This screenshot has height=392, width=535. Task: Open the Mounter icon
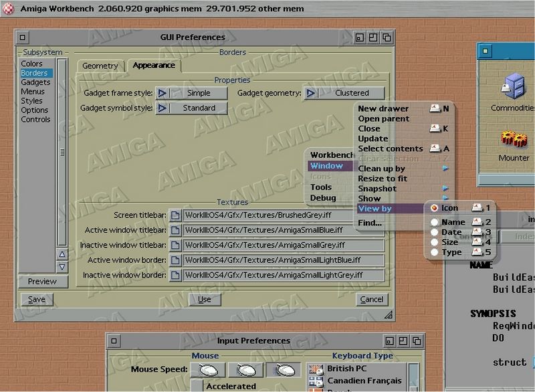[514, 140]
